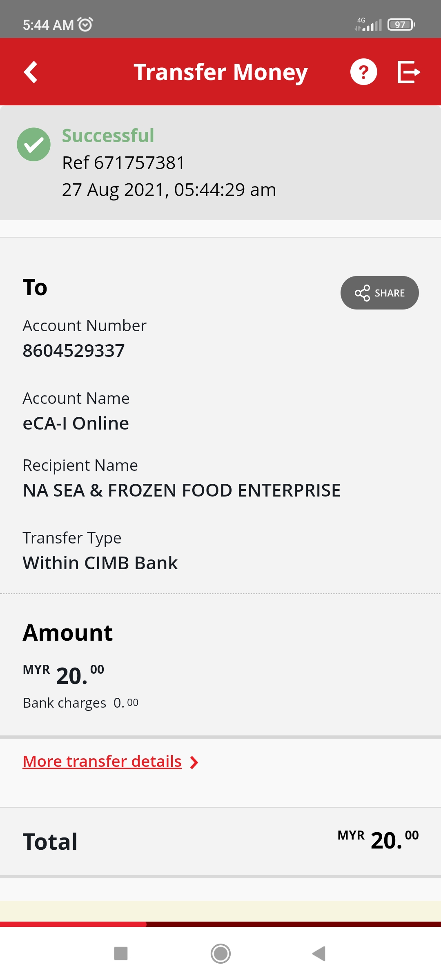Viewport: 441px width, 980px height.
Task: Tap Android recent apps square button
Action: pyautogui.click(x=121, y=953)
